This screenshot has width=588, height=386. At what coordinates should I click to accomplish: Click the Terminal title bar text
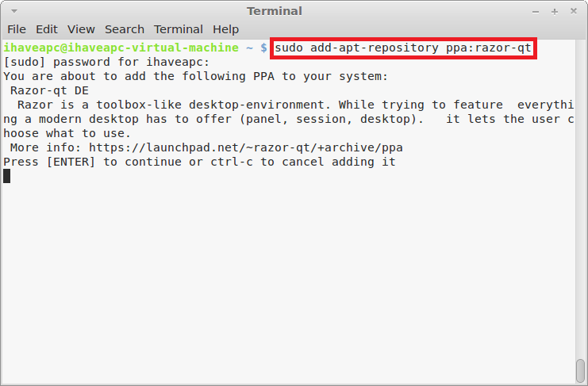coord(275,11)
